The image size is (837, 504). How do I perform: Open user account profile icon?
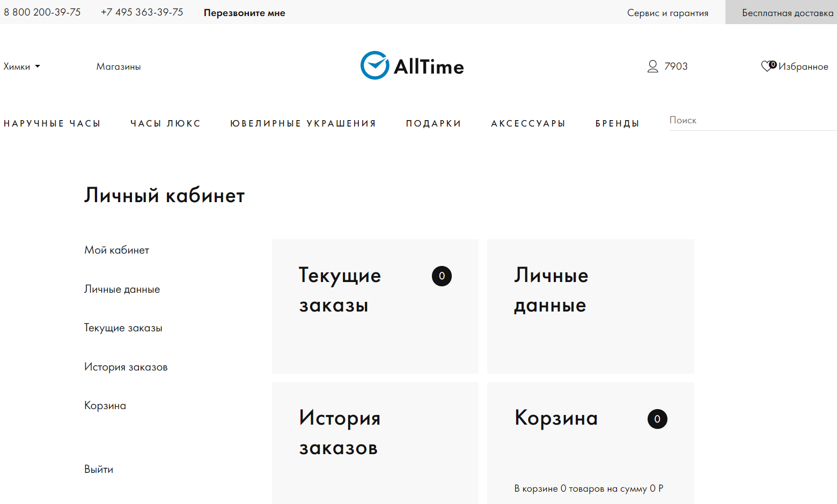point(652,66)
